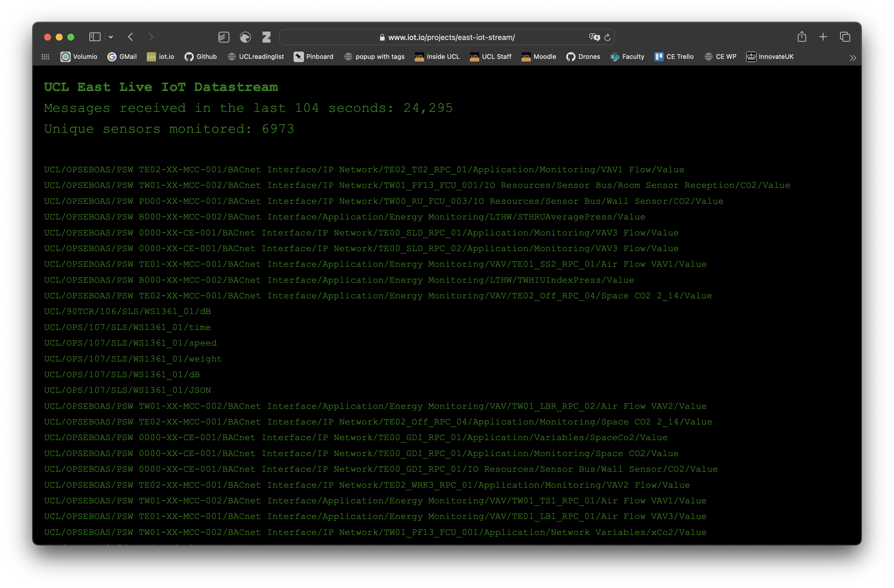Open the Volumio bookmark
Screen dimensions: 894x588
tap(79, 57)
